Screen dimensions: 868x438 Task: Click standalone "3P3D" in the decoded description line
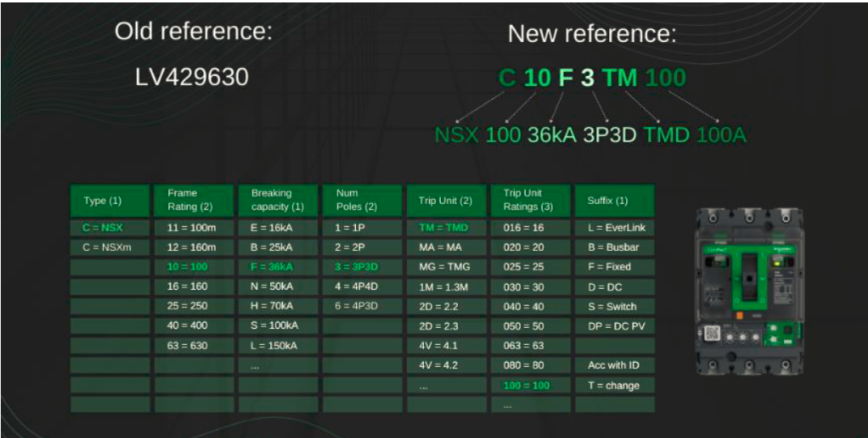609,134
